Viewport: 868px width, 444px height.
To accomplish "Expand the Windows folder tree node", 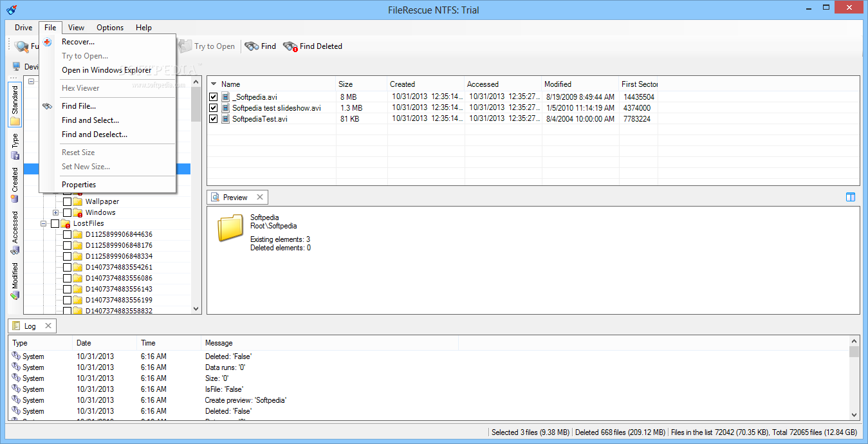I will tap(55, 212).
